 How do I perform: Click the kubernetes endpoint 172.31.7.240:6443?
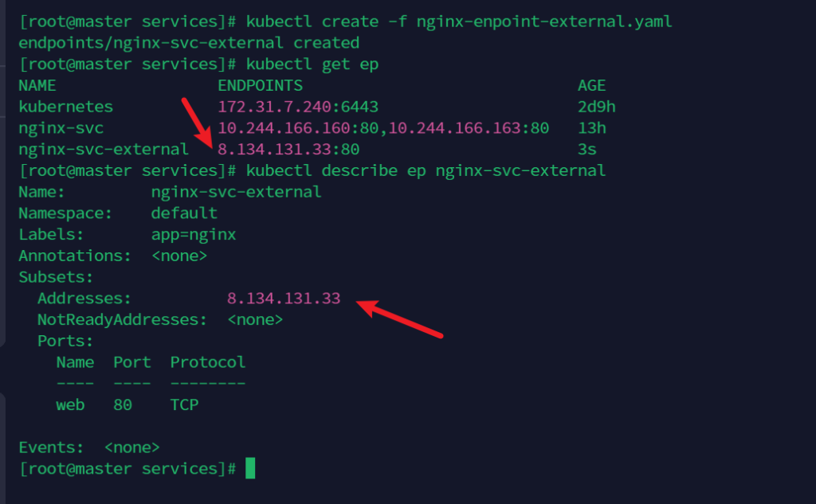[x=297, y=107]
